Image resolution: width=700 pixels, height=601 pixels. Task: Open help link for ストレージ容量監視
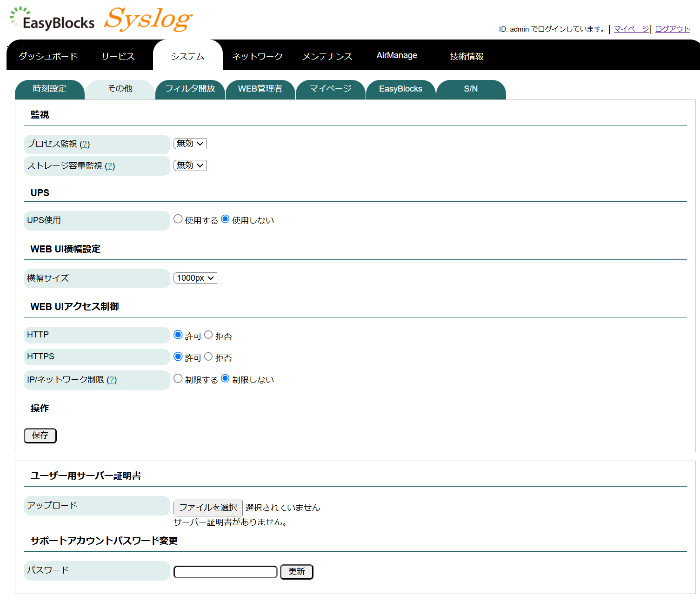pyautogui.click(x=110, y=166)
